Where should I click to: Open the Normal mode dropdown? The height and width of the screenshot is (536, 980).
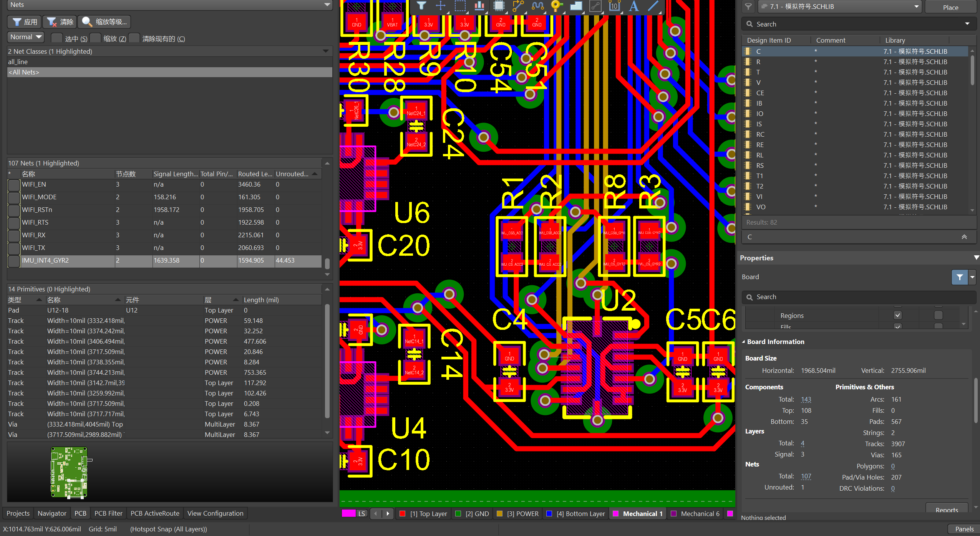(x=26, y=37)
